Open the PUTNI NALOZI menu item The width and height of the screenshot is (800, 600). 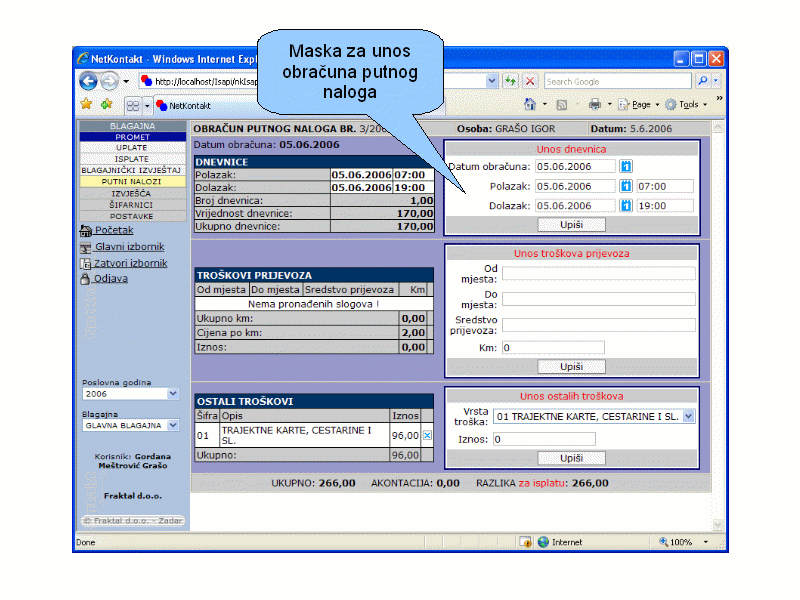pos(132,182)
